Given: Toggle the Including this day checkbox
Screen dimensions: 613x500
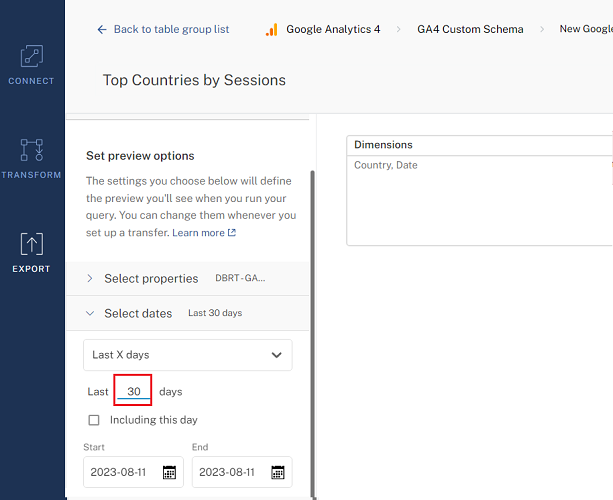Looking at the screenshot, I should (94, 420).
